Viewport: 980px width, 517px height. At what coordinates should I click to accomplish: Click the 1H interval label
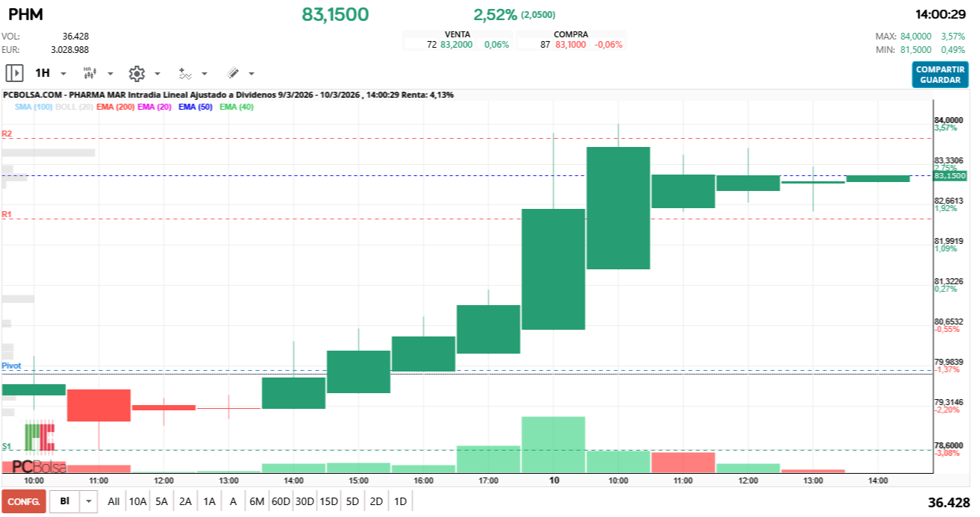coord(43,73)
